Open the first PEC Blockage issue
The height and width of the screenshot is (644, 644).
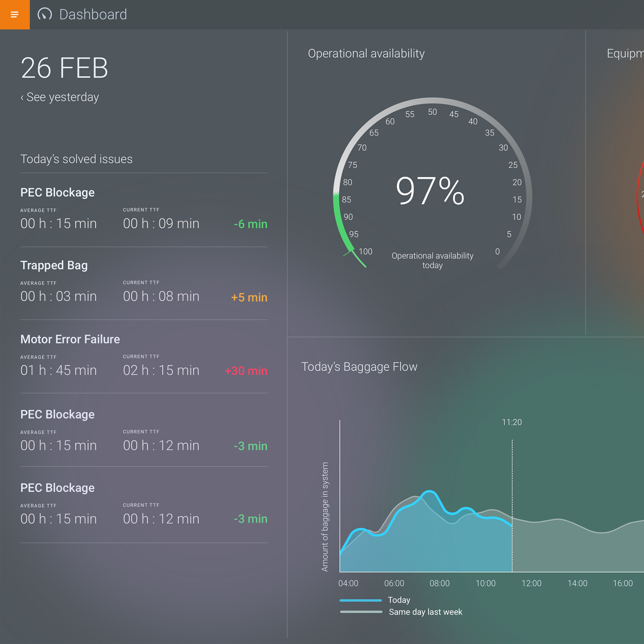coord(57,192)
